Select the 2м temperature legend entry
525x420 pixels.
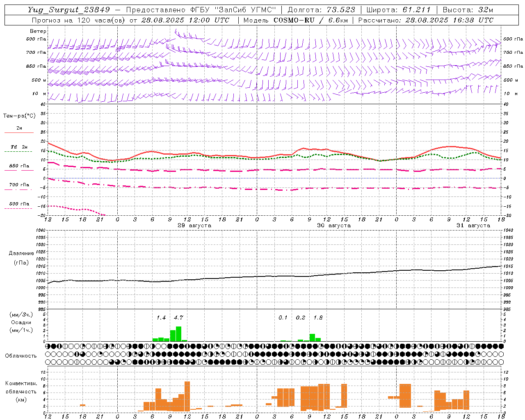19,128
